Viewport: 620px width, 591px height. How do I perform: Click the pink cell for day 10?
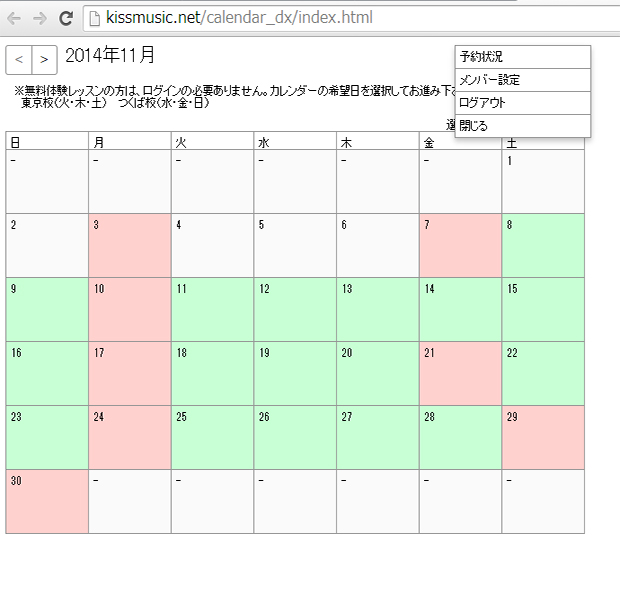(x=130, y=310)
